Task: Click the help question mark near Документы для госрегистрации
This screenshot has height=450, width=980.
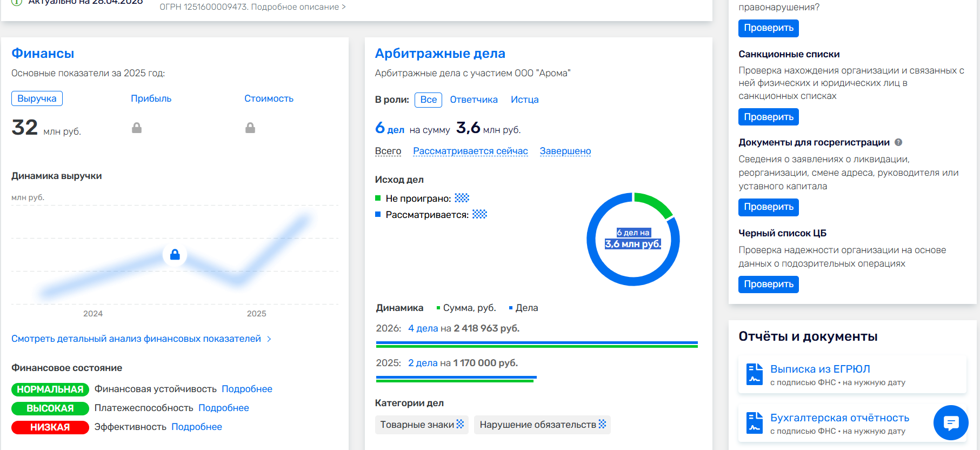Action: pos(898,142)
